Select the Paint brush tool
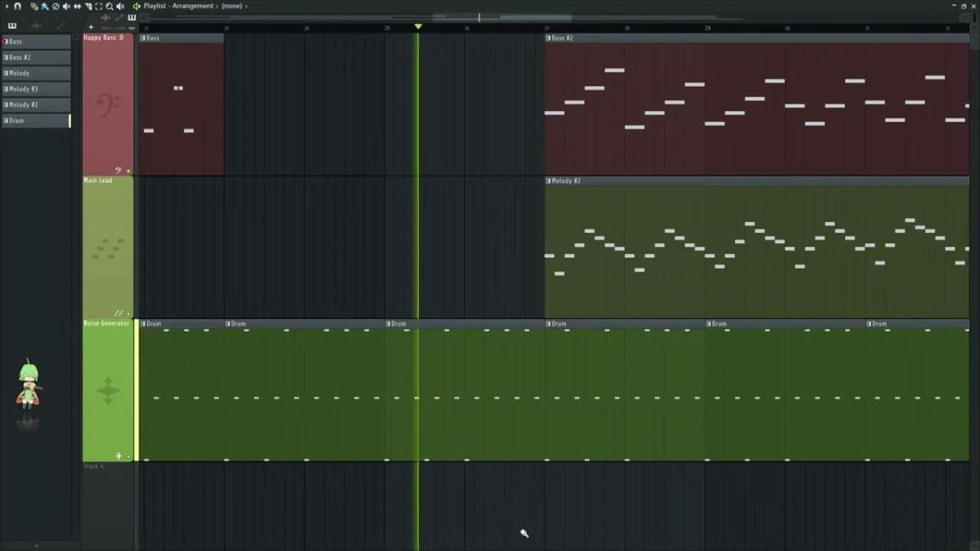This screenshot has width=980, height=551. [x=45, y=6]
